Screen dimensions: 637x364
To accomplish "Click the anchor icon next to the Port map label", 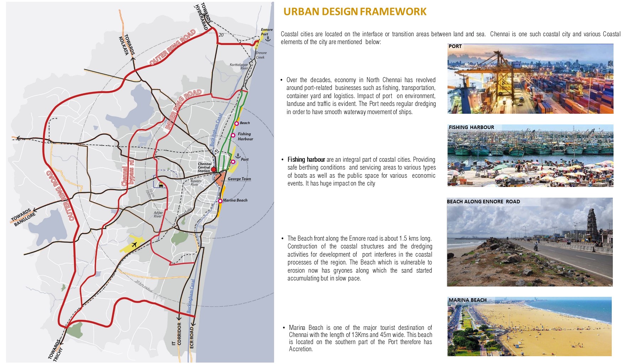I will pyautogui.click(x=238, y=156).
